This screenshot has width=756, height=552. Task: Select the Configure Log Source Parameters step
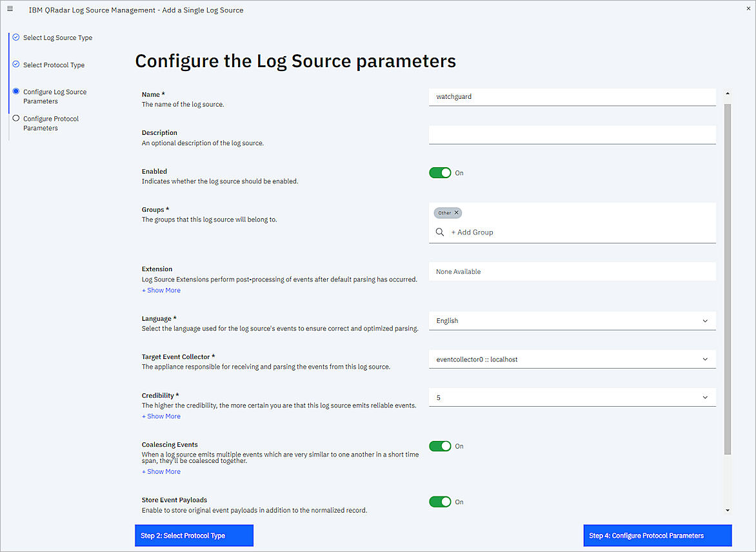55,96
